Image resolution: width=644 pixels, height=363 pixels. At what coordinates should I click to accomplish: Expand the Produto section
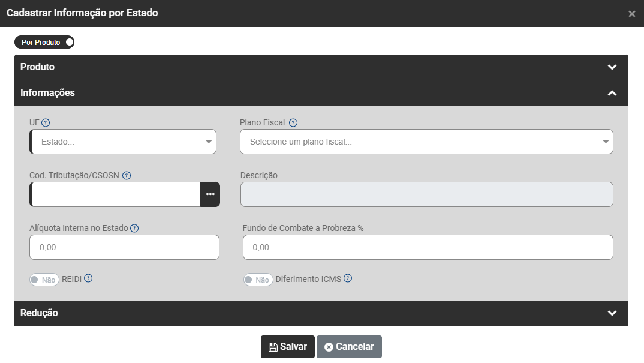[x=612, y=67]
